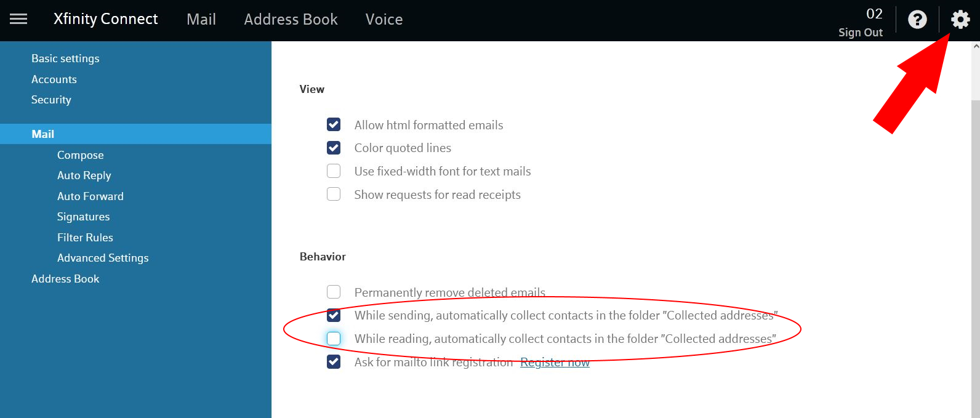Screen dimensions: 980x418
Task: Open Advanced Settings under Mail
Action: (102, 257)
